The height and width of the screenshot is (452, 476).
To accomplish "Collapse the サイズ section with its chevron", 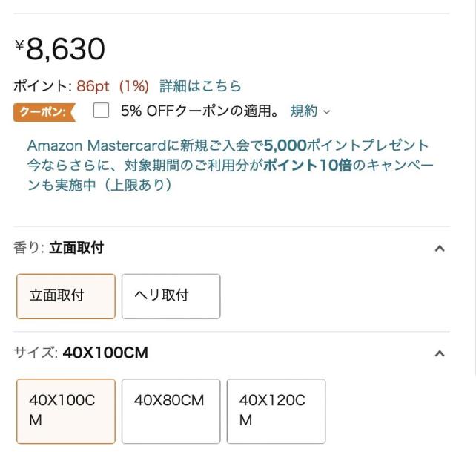I will click(439, 353).
